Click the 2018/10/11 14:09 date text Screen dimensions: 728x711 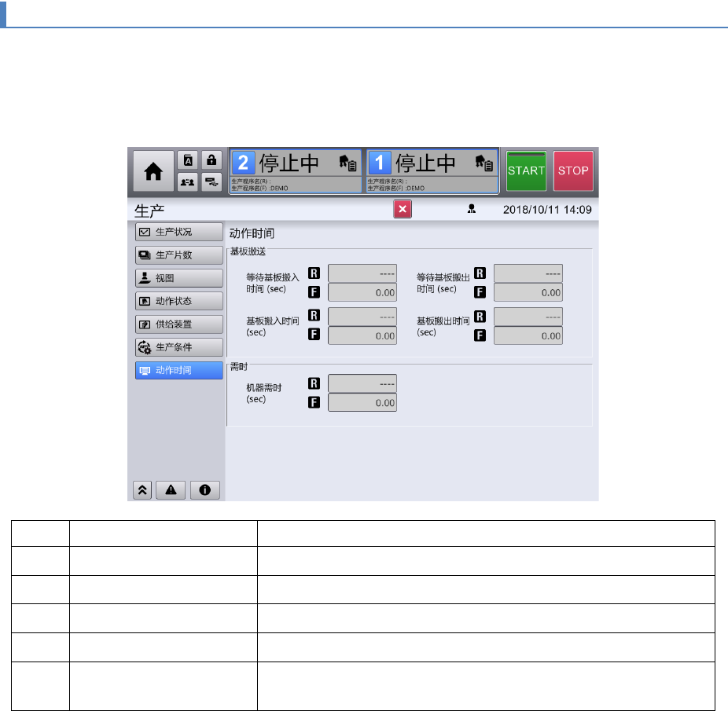(547, 210)
